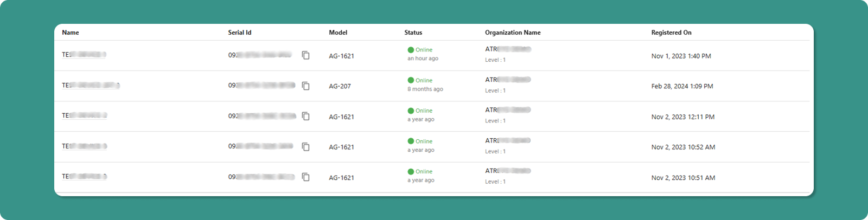Click the Feb 28, 2024 1:09 PM date
Viewport: 868px width, 220px height.
click(x=682, y=86)
